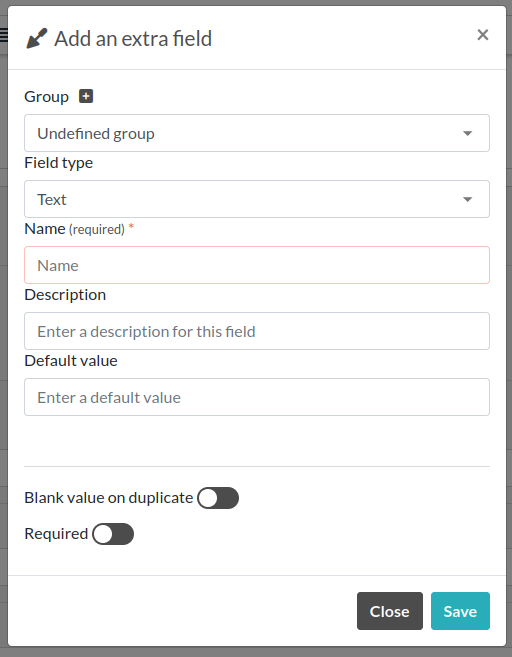The width and height of the screenshot is (512, 657).
Task: Click the 'Blank value on duplicate' label text
Action: (109, 498)
